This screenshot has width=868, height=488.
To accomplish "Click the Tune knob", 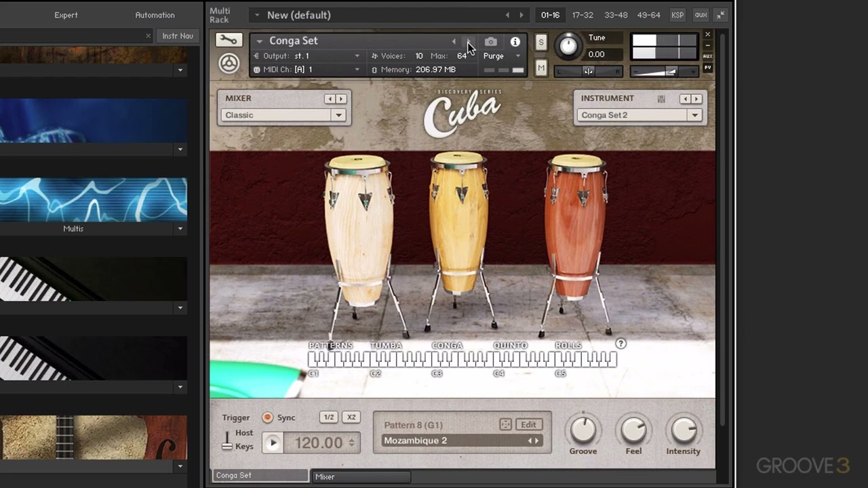I will [568, 46].
